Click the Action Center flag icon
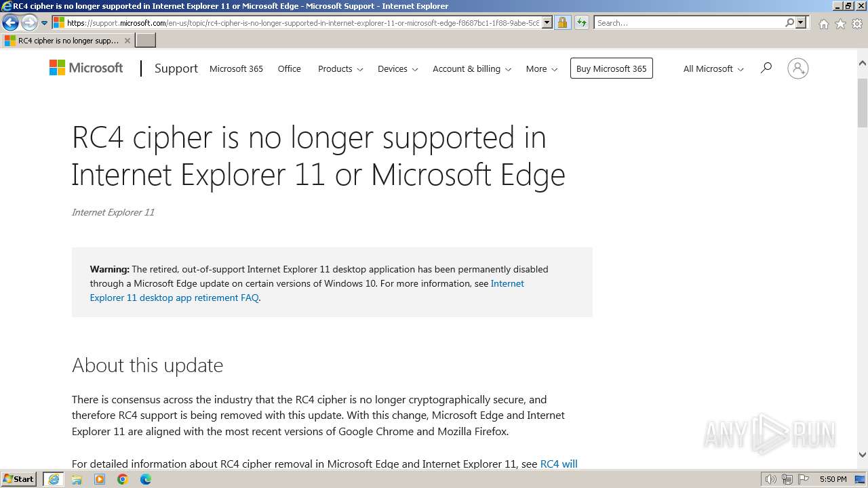The width and height of the screenshot is (868, 488). pyautogui.click(x=804, y=479)
